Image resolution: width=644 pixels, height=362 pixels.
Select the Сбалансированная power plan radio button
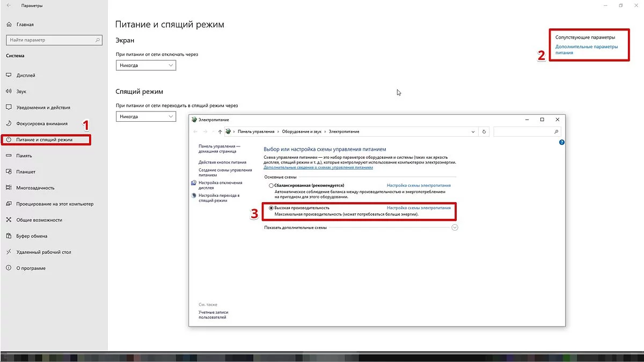(272, 186)
